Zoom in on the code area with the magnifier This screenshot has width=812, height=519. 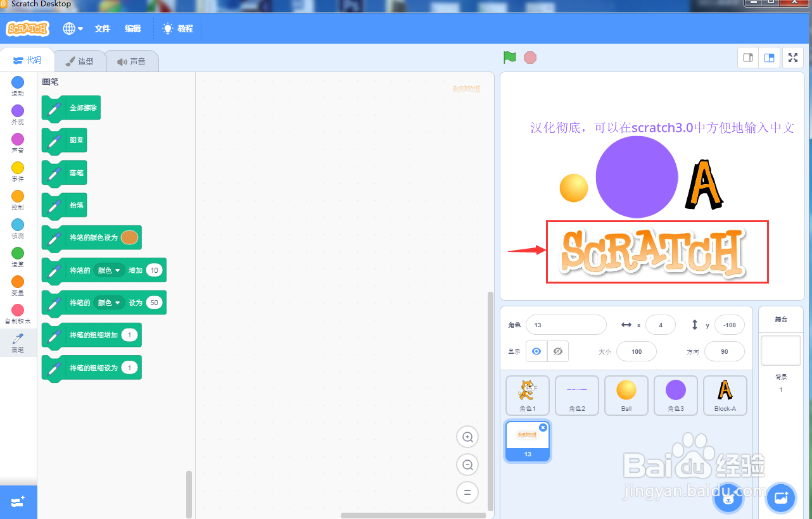[x=467, y=437]
